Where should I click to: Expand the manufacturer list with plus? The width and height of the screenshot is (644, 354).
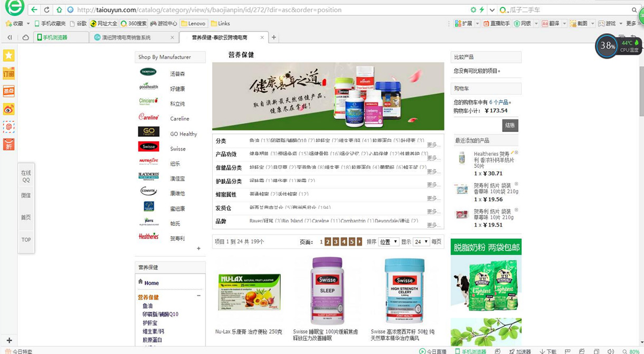click(198, 248)
